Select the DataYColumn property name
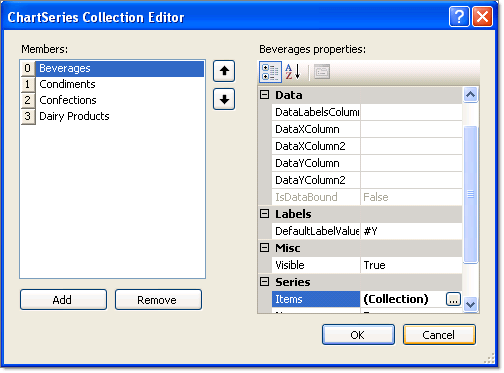Image resolution: width=504 pixels, height=373 pixels. click(316, 163)
